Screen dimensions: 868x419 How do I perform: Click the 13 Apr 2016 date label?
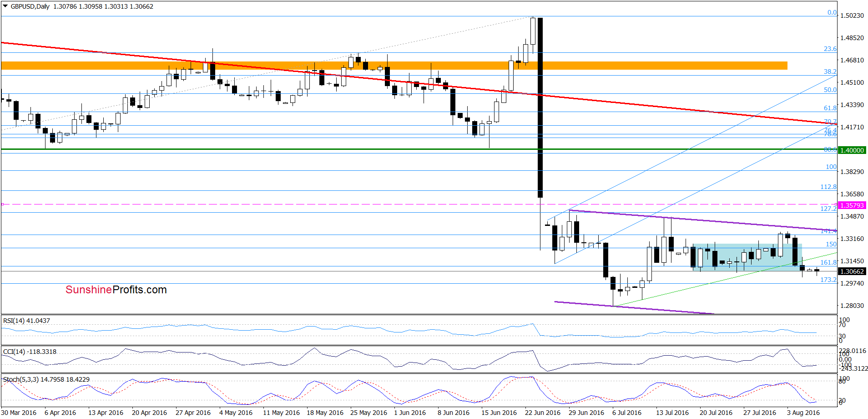point(106,413)
